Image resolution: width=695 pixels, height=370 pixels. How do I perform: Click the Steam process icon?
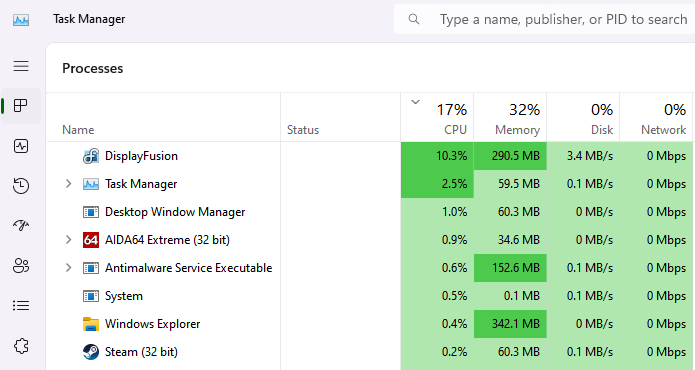(91, 352)
